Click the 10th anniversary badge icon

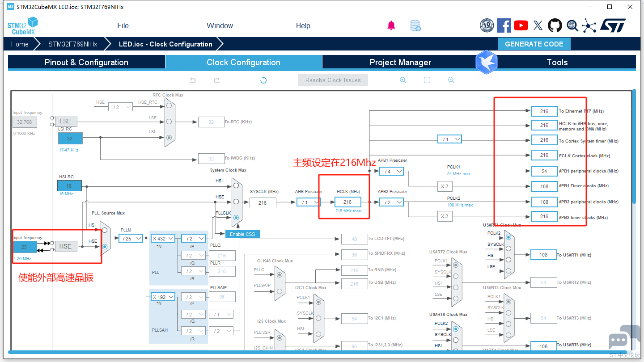click(487, 25)
